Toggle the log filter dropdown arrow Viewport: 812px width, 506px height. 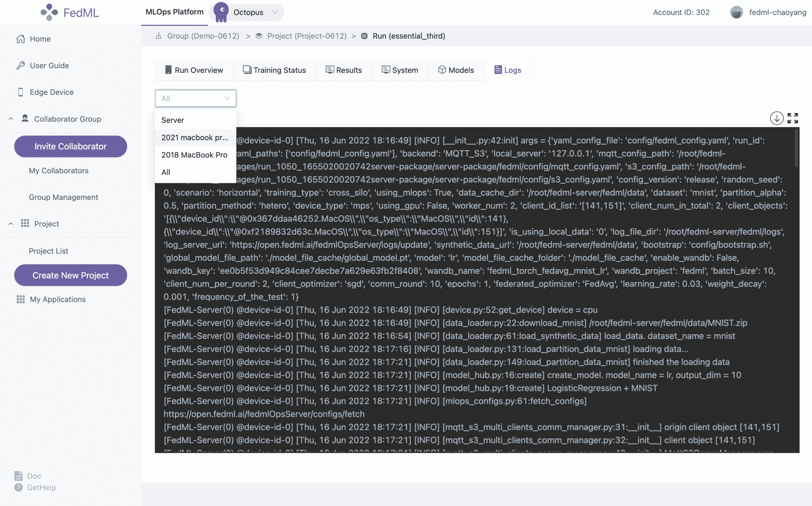pos(227,98)
